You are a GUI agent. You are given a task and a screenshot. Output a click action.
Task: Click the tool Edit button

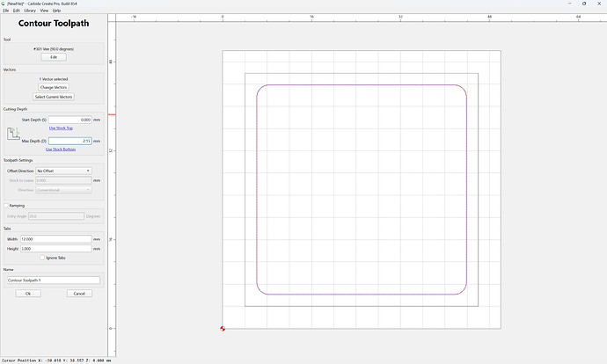(x=54, y=57)
